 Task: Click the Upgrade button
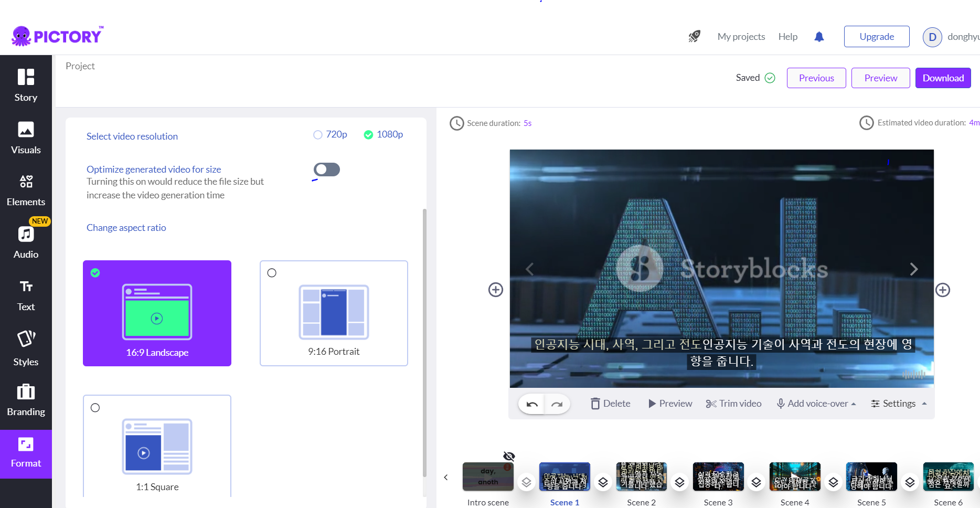(x=877, y=37)
